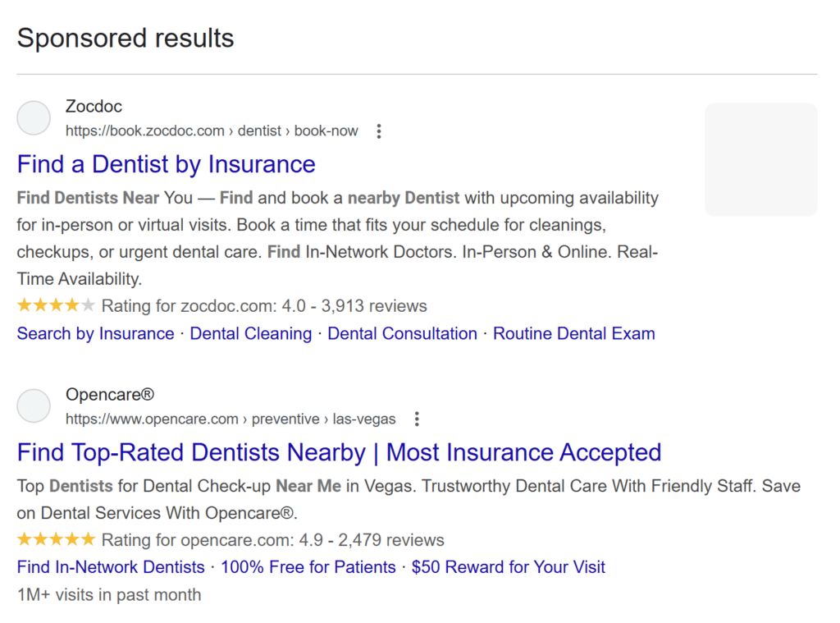
Task: Click the Find In-Network Dentists sitelink
Action: (x=111, y=566)
